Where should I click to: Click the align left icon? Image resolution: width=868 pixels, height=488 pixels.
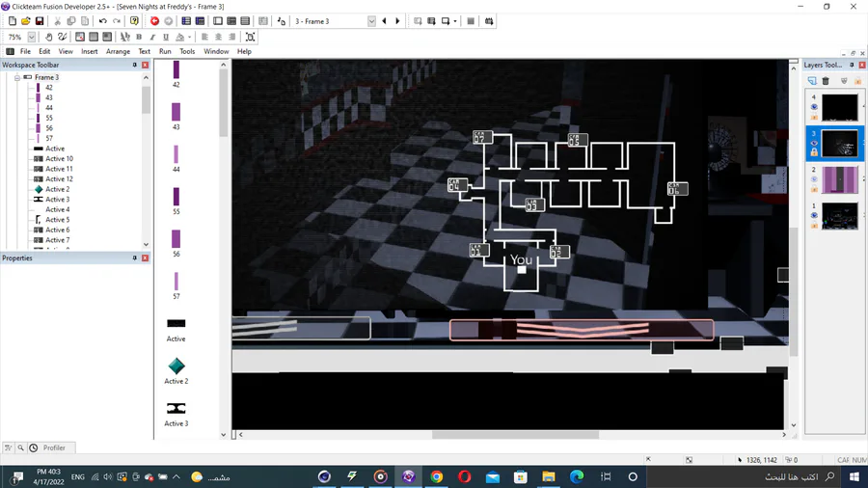pos(204,37)
